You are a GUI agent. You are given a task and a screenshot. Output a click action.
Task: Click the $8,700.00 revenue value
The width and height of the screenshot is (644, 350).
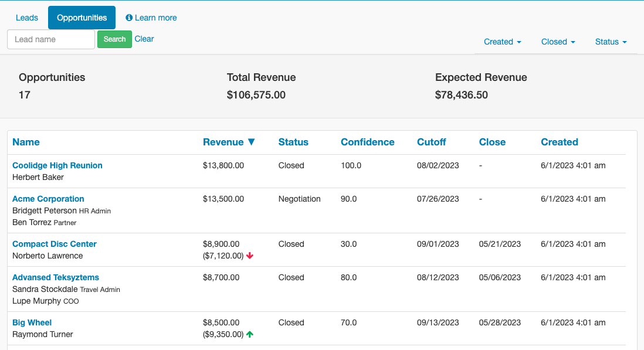click(221, 277)
